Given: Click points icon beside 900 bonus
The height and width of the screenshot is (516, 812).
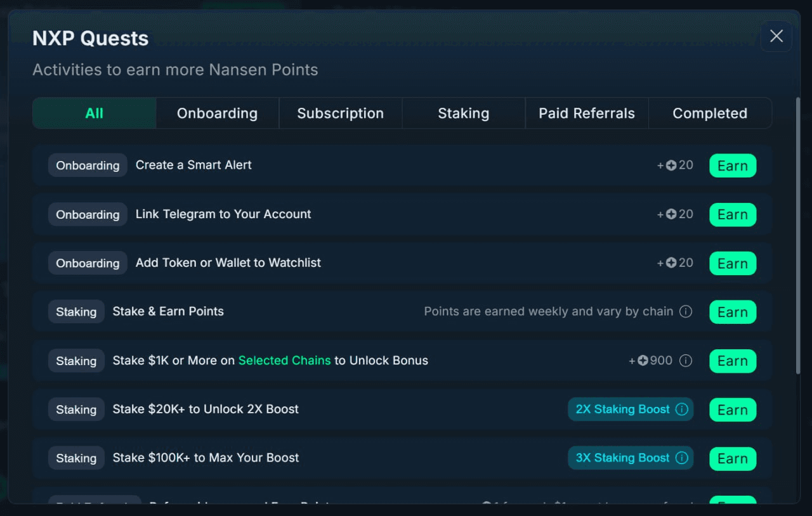Looking at the screenshot, I should tap(643, 361).
